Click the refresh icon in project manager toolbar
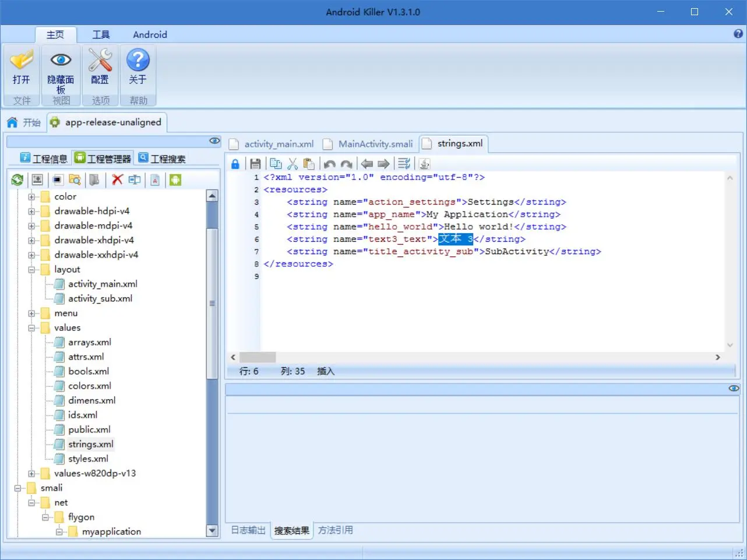The width and height of the screenshot is (747, 560). (17, 180)
